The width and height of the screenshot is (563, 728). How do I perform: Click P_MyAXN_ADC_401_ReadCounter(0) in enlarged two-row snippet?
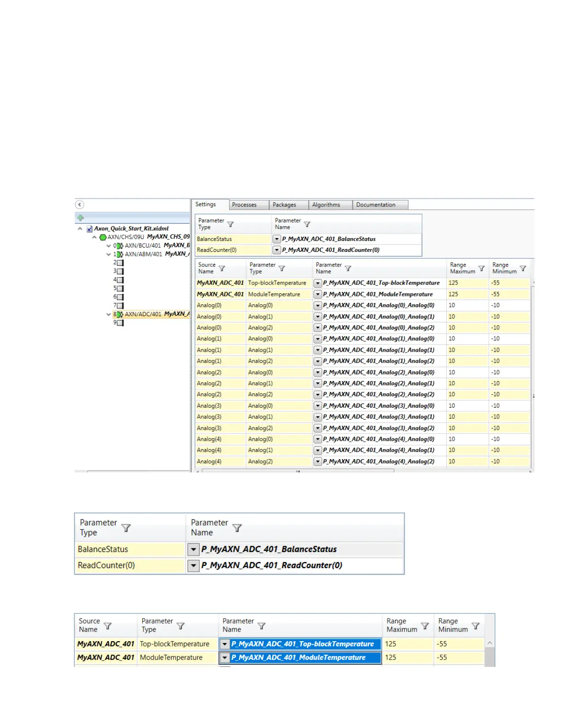[x=271, y=566]
